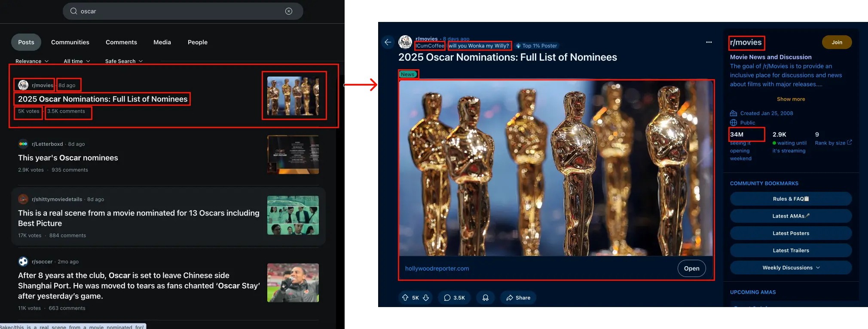Open the three-dot post options menu

click(709, 42)
